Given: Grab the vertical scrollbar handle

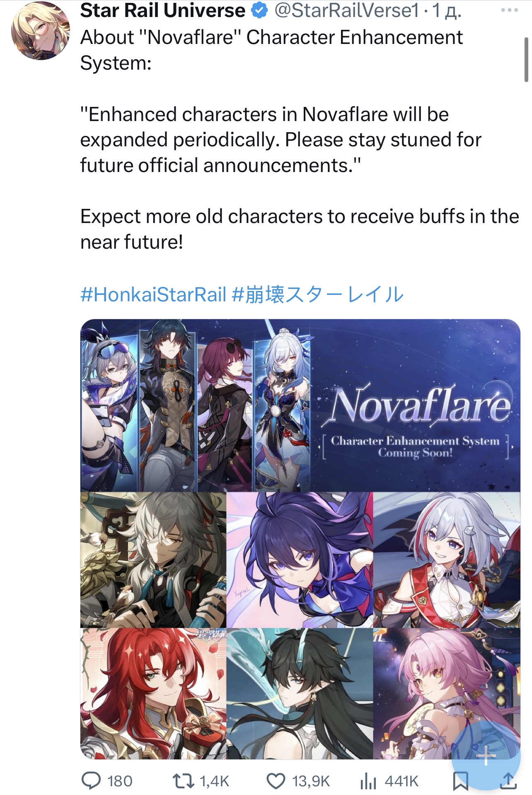Looking at the screenshot, I should [x=526, y=59].
